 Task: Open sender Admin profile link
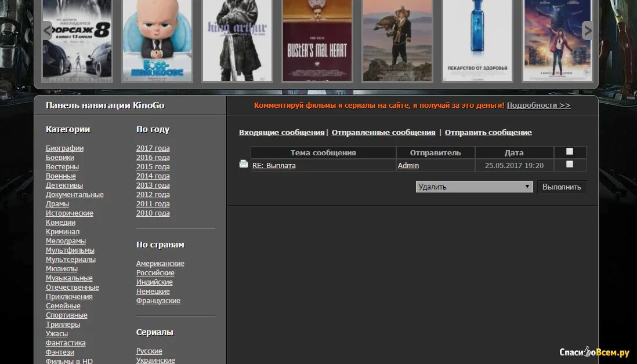[408, 166]
